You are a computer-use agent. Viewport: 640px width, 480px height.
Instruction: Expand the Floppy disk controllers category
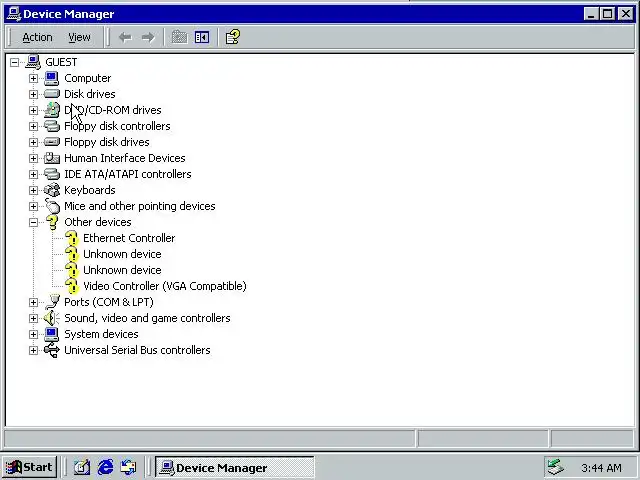pos(33,126)
